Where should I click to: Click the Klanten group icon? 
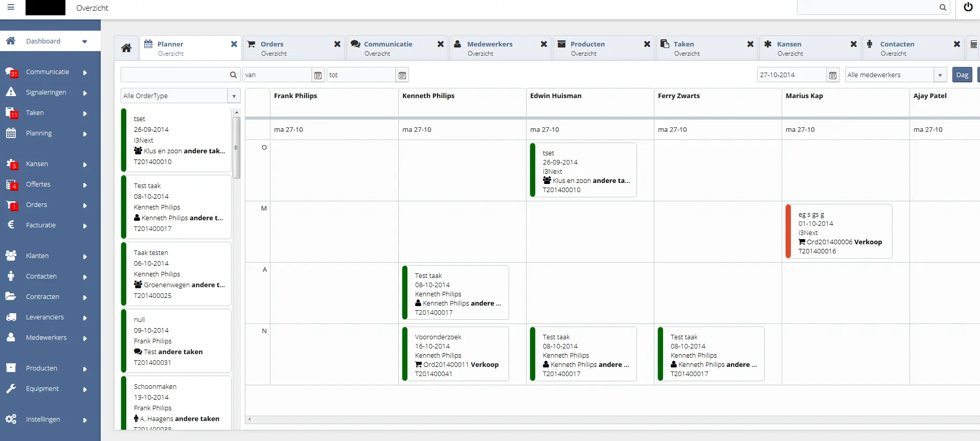coord(11,256)
